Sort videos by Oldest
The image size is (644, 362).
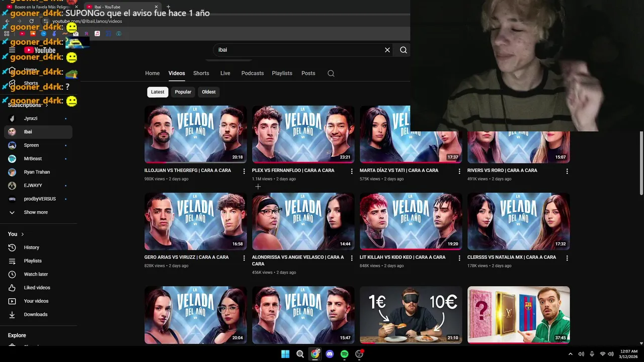(x=209, y=92)
